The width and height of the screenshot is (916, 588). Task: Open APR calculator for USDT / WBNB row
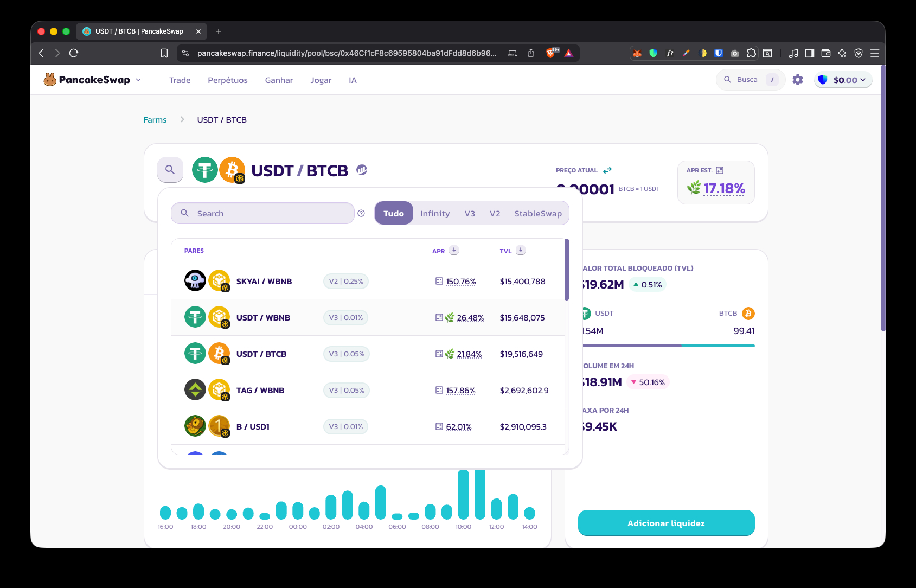coord(439,317)
